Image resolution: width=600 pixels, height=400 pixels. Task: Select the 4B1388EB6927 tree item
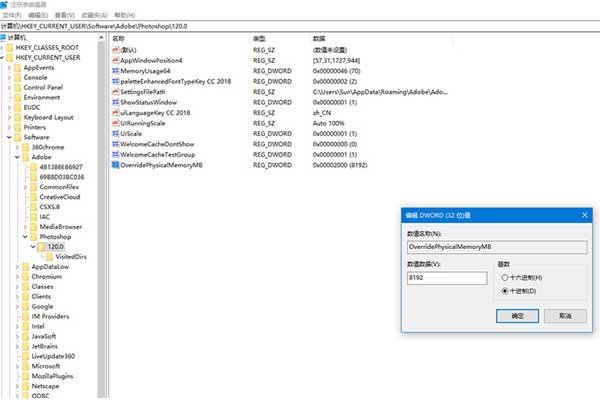pyautogui.click(x=61, y=167)
